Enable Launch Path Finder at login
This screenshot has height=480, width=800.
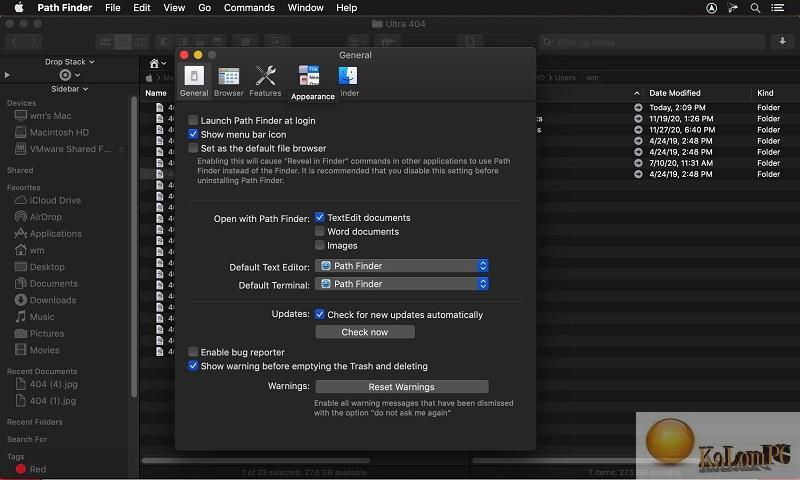pos(193,120)
